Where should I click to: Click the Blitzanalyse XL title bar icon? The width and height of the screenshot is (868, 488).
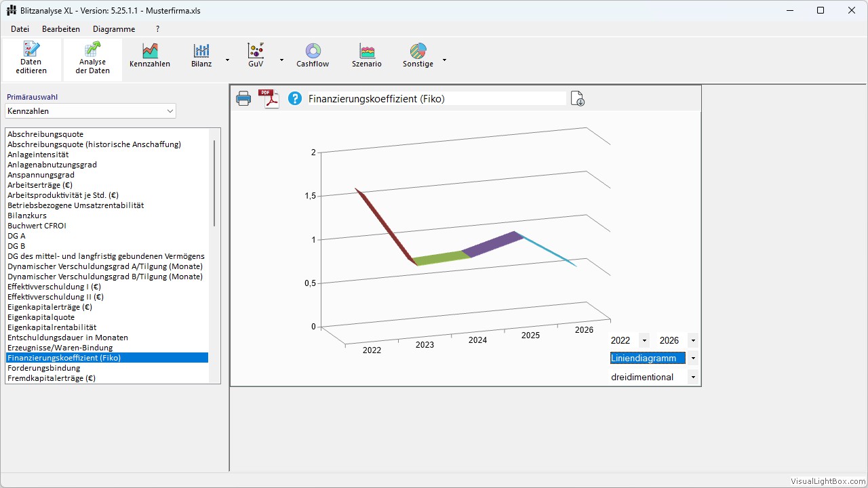tap(11, 10)
